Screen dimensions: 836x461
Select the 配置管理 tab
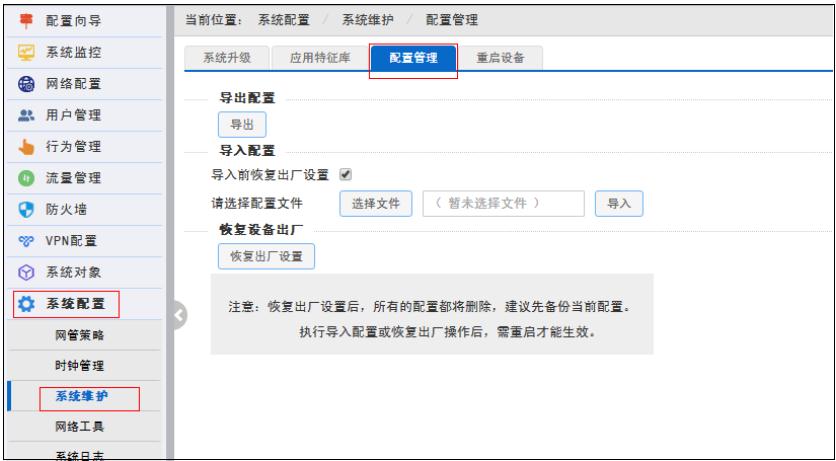click(x=413, y=58)
